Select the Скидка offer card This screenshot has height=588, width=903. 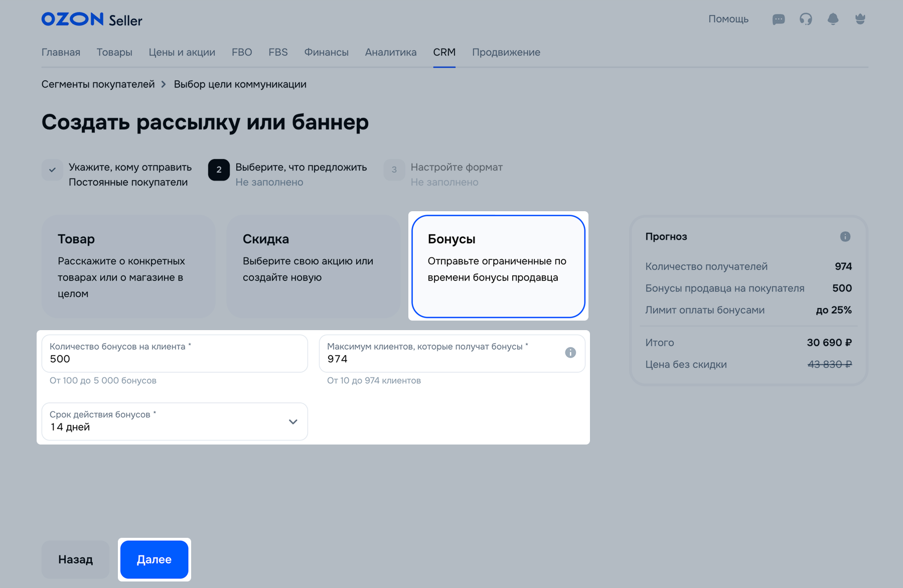pyautogui.click(x=314, y=266)
